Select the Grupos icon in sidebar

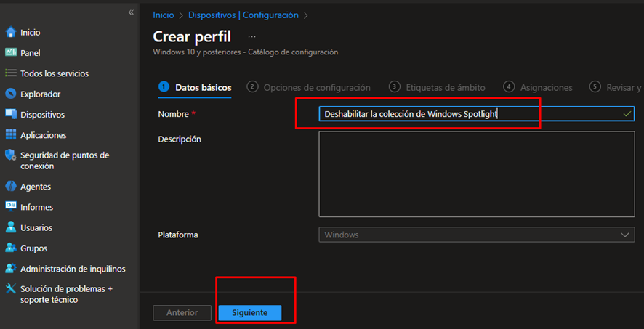coord(11,248)
